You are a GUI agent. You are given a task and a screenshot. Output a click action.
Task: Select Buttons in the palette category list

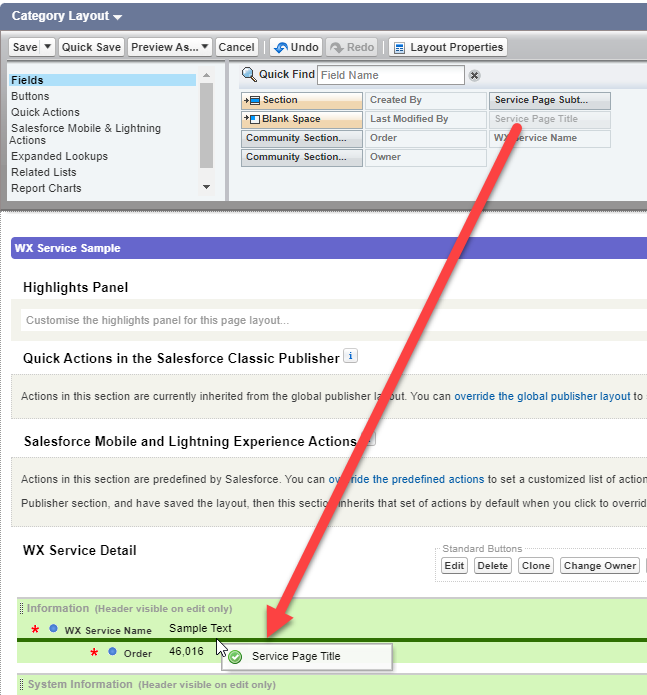pyautogui.click(x=30, y=96)
